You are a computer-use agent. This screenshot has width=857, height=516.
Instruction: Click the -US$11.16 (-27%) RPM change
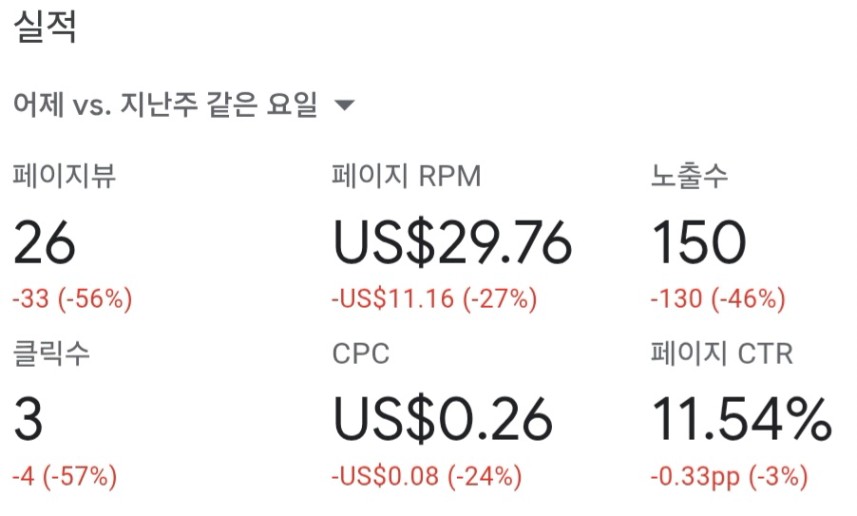coord(435,299)
